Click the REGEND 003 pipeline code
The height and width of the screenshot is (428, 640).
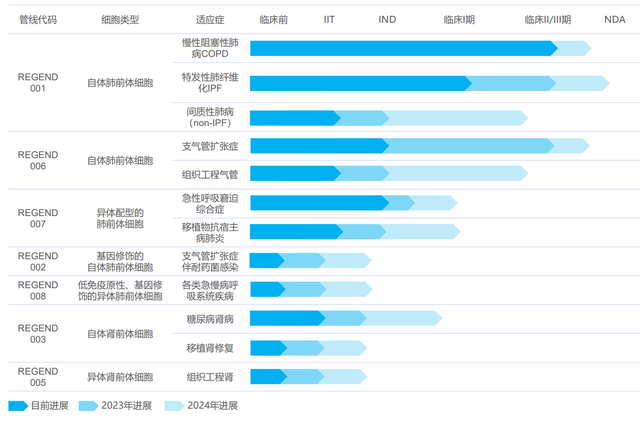point(38,333)
